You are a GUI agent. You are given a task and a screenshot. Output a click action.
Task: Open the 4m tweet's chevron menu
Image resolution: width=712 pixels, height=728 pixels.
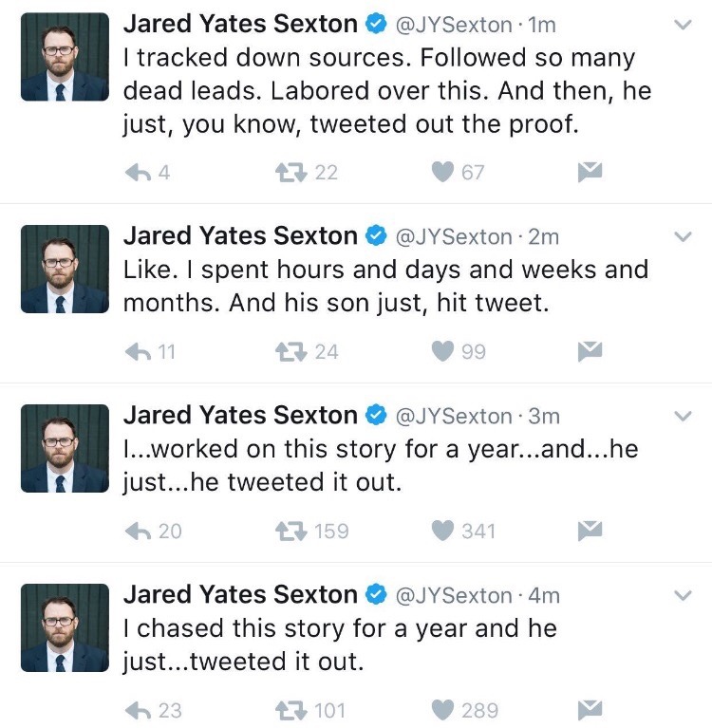pos(682,595)
